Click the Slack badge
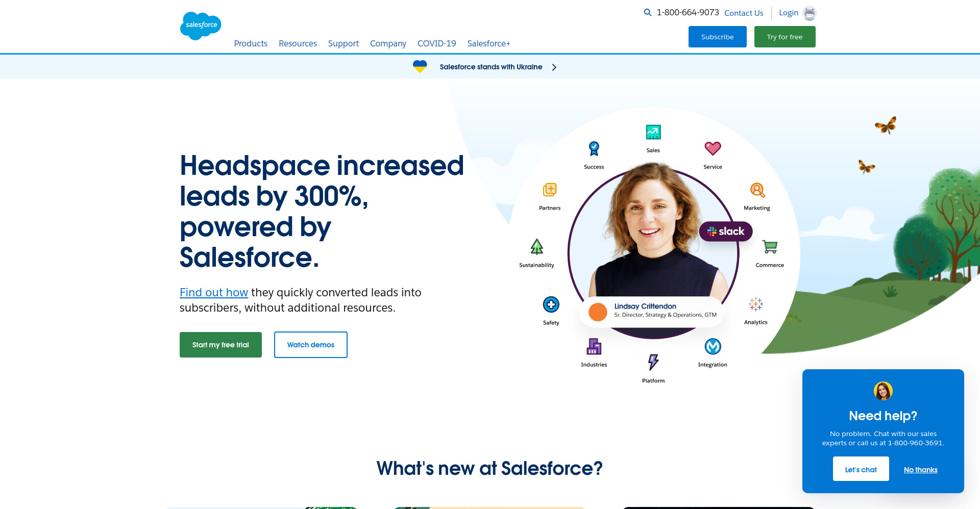Screen dimensions: 980x509 [726, 231]
